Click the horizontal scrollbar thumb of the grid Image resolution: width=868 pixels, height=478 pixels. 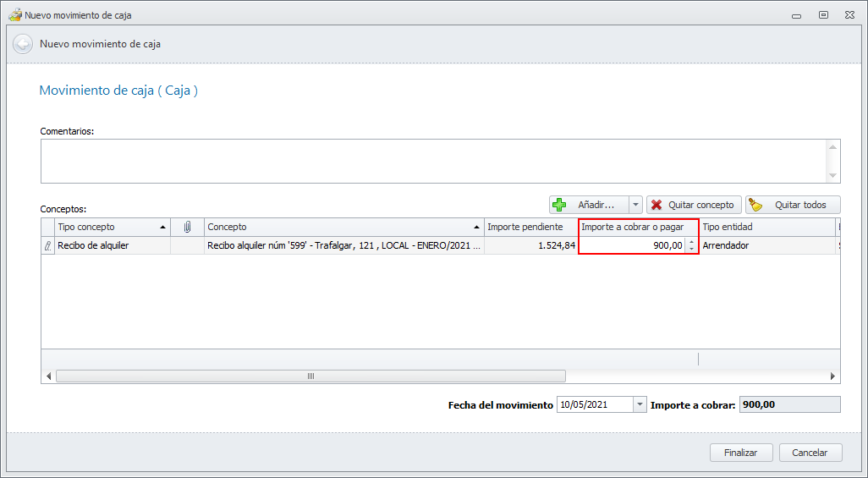point(310,376)
